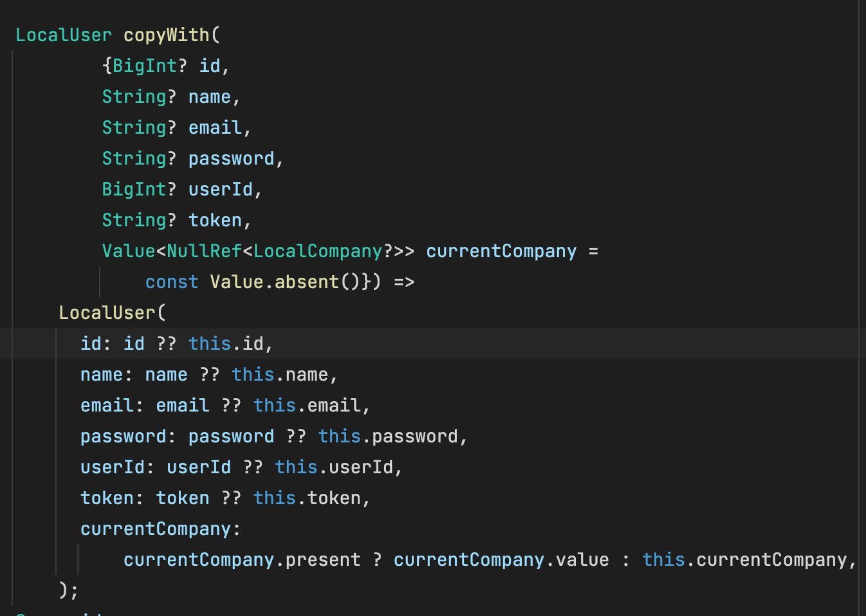
Task: Click the "NullRef" generic type
Action: pos(205,251)
